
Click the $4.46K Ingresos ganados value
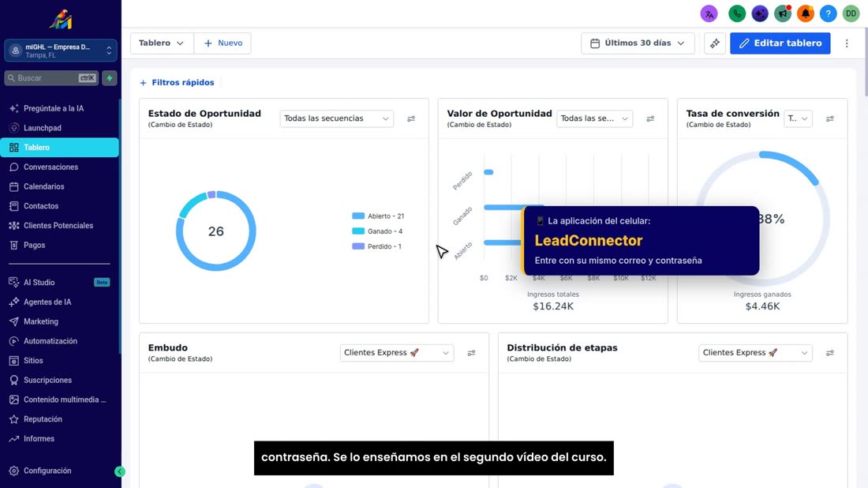click(x=762, y=306)
